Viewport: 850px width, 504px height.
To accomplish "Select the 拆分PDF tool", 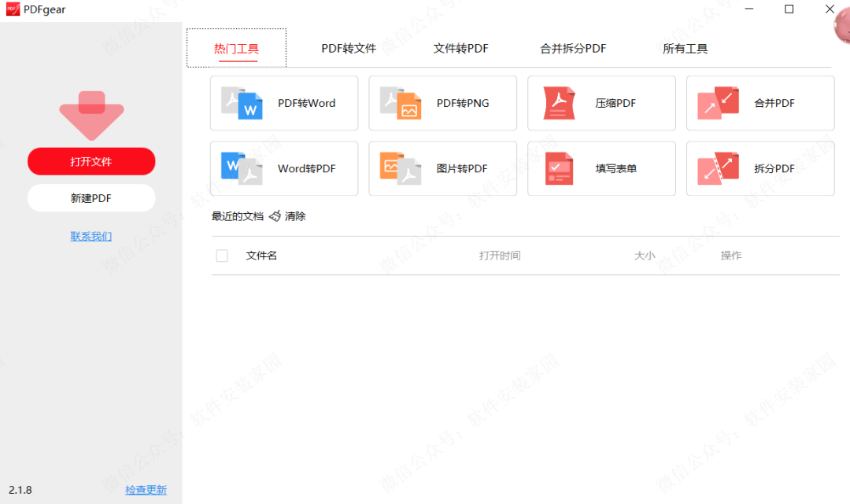I will [x=759, y=168].
